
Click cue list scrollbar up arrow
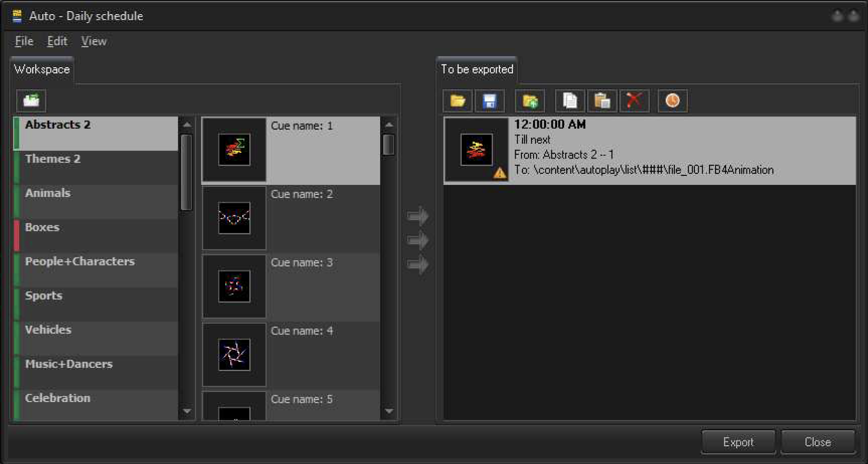click(x=389, y=125)
